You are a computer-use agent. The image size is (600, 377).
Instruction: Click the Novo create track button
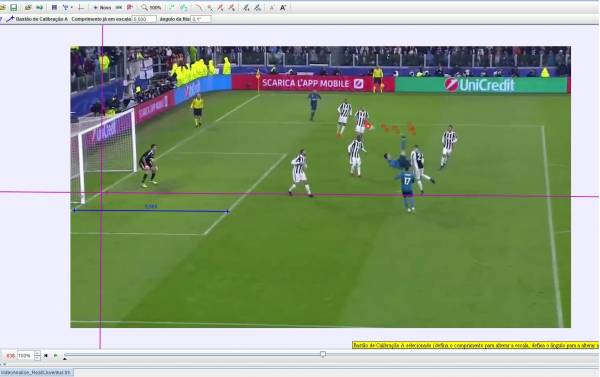(x=102, y=7)
